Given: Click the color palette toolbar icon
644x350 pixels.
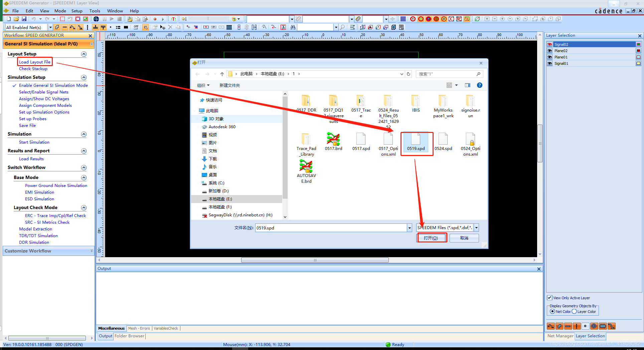Looking at the screenshot, I should tap(234, 19).
